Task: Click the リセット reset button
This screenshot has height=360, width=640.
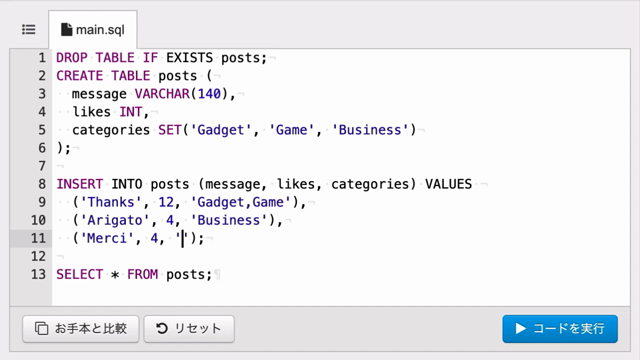Action: pyautogui.click(x=189, y=329)
